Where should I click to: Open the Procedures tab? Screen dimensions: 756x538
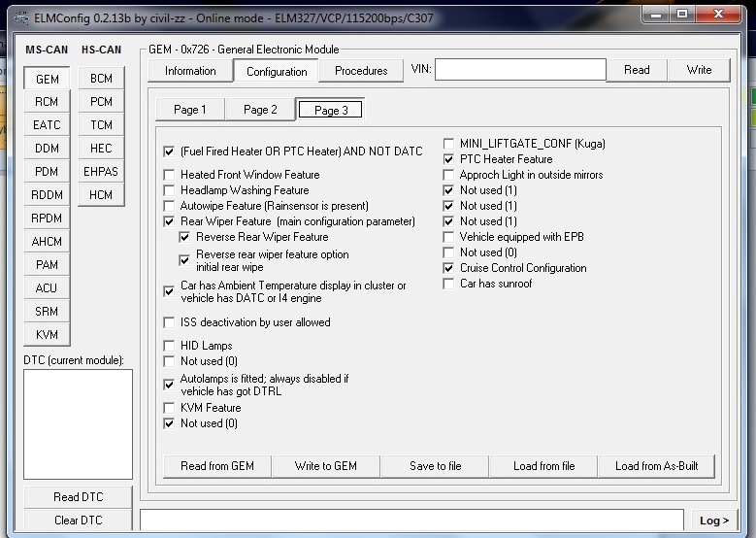coord(361,71)
